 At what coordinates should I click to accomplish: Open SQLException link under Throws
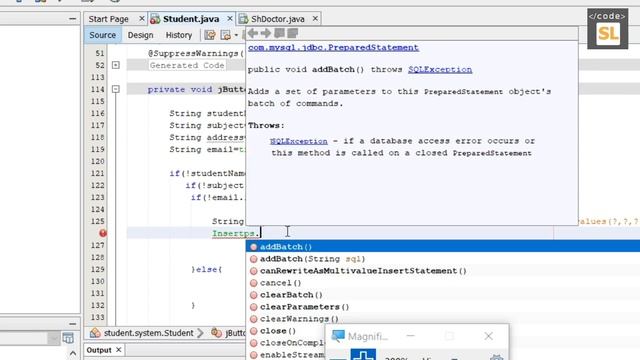[x=299, y=141]
